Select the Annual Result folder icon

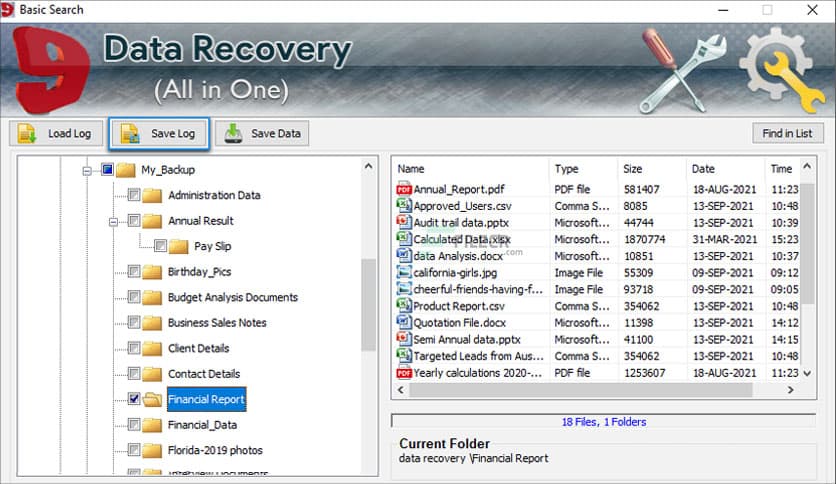point(152,221)
